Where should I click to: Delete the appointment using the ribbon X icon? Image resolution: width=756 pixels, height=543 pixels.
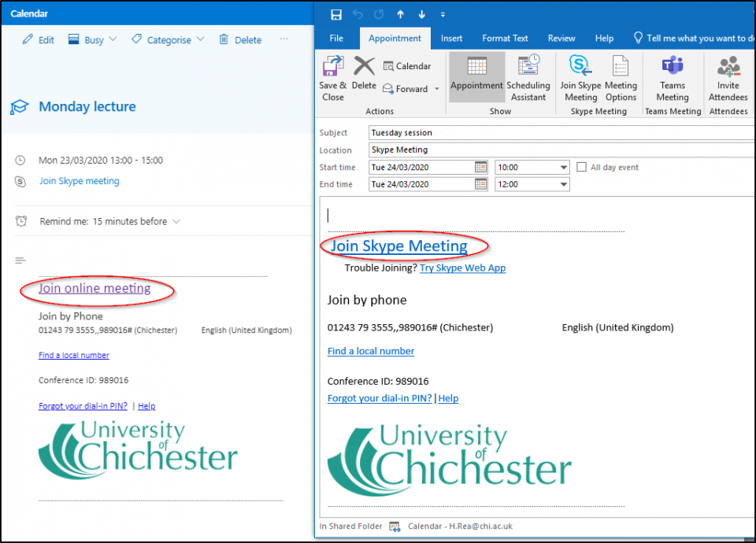coord(364,66)
